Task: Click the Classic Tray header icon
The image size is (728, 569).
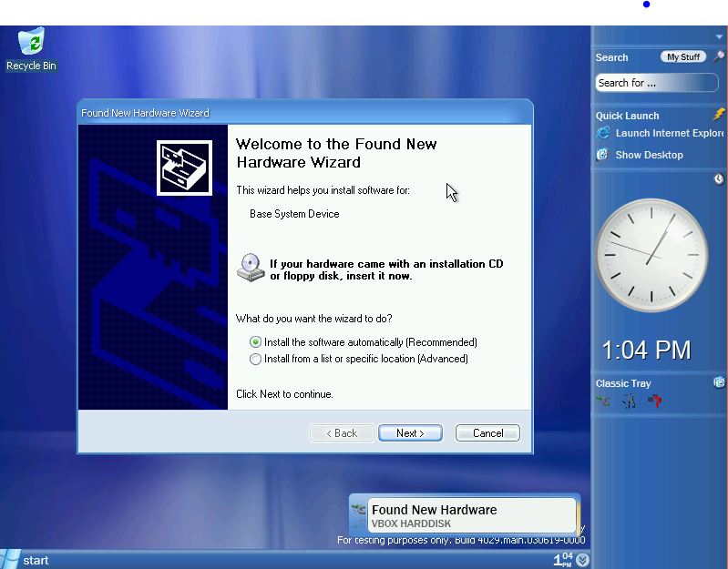Action: (x=719, y=382)
